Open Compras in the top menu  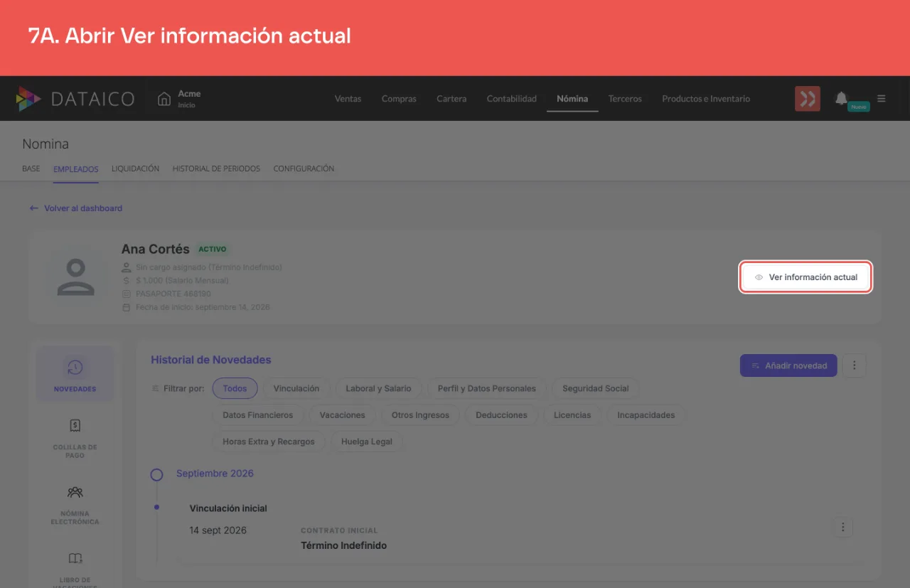(x=399, y=99)
